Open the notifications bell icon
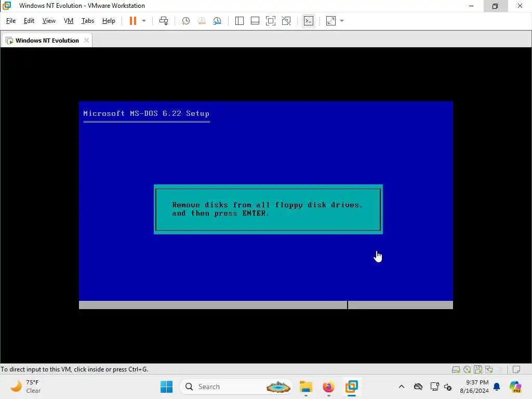Viewport: 532px width, 399px height. coord(497,387)
